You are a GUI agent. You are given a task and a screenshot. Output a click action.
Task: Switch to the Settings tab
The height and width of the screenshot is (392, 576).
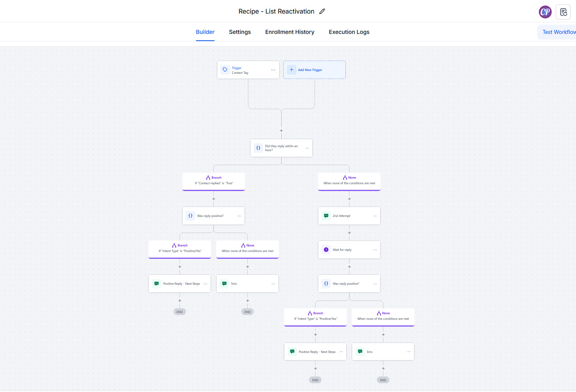[x=240, y=32]
